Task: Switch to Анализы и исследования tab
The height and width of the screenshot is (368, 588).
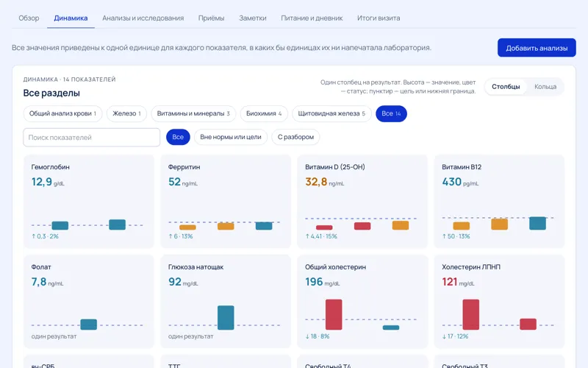Action: coord(143,18)
